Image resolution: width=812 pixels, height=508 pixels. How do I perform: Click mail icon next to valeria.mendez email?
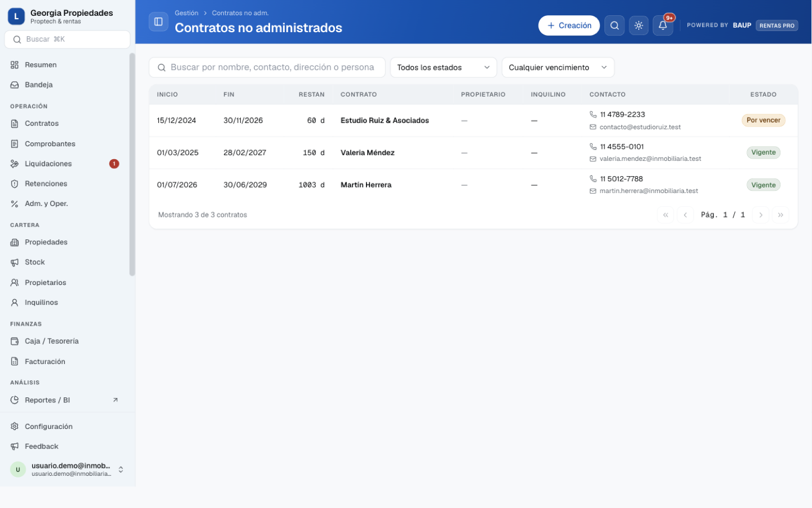[x=593, y=159]
